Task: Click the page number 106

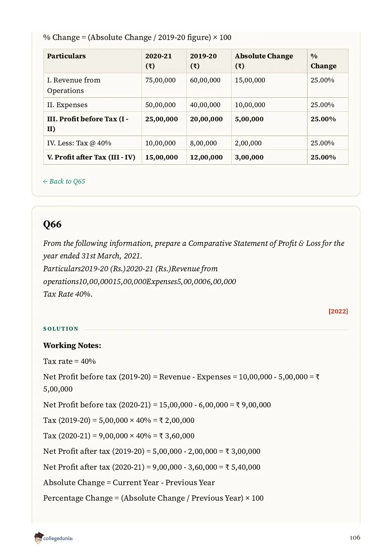Action: tap(355, 538)
